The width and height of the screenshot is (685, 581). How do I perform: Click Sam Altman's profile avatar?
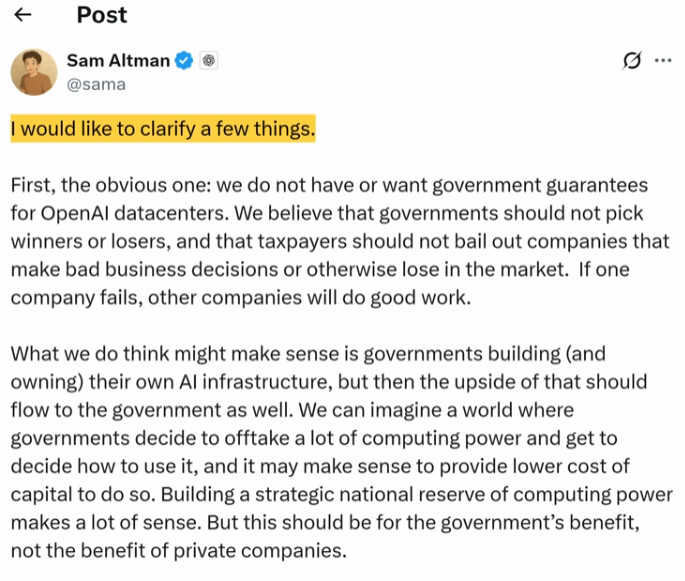point(33,72)
